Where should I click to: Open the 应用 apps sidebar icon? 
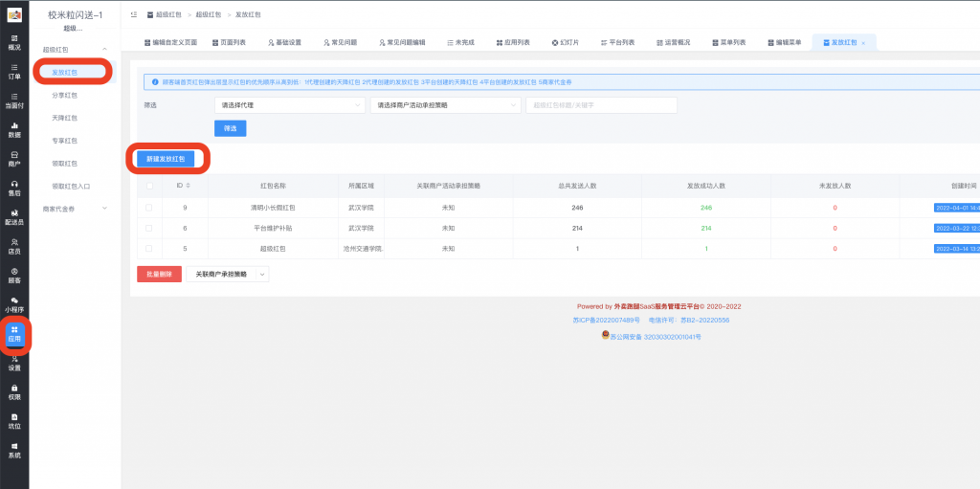point(13,334)
